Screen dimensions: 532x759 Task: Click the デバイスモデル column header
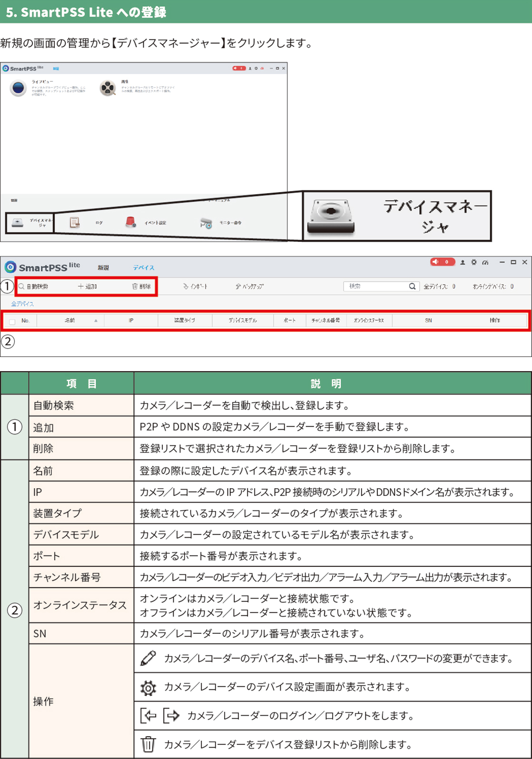(243, 321)
